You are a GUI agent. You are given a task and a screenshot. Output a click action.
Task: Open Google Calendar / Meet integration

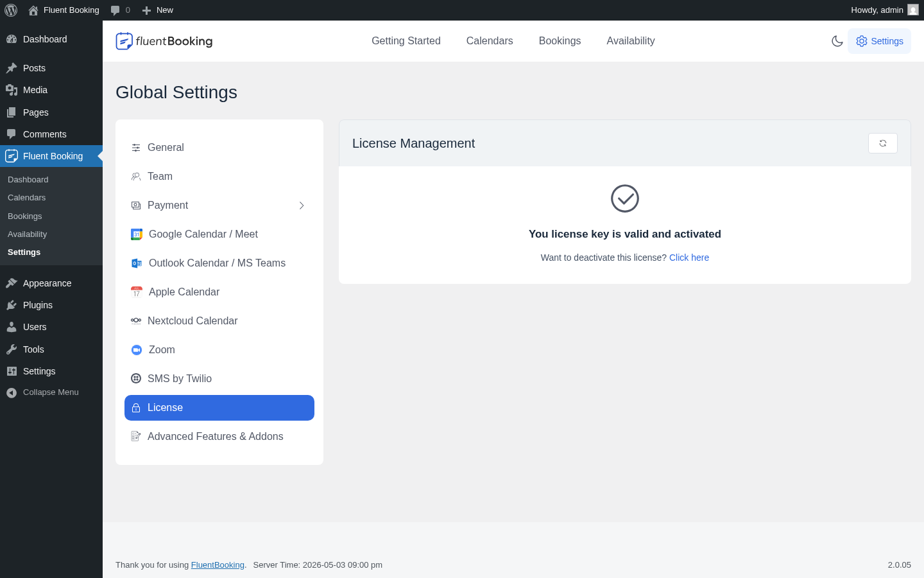pyautogui.click(x=219, y=234)
